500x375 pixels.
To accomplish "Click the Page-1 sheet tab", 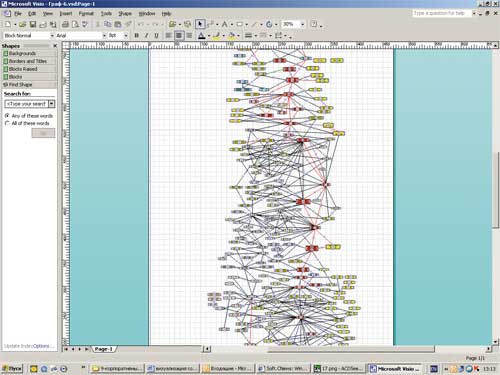I will [x=104, y=349].
